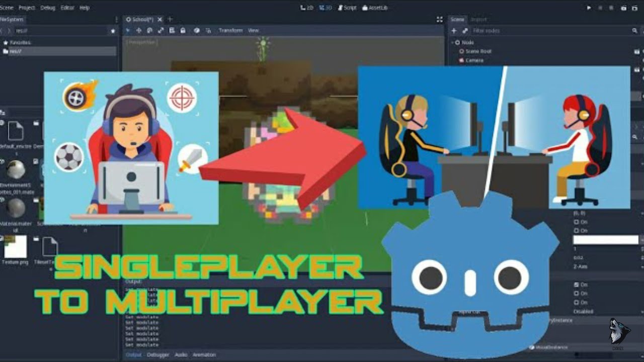
Task: Uncheck the checked On checkbox
Action: point(577,285)
